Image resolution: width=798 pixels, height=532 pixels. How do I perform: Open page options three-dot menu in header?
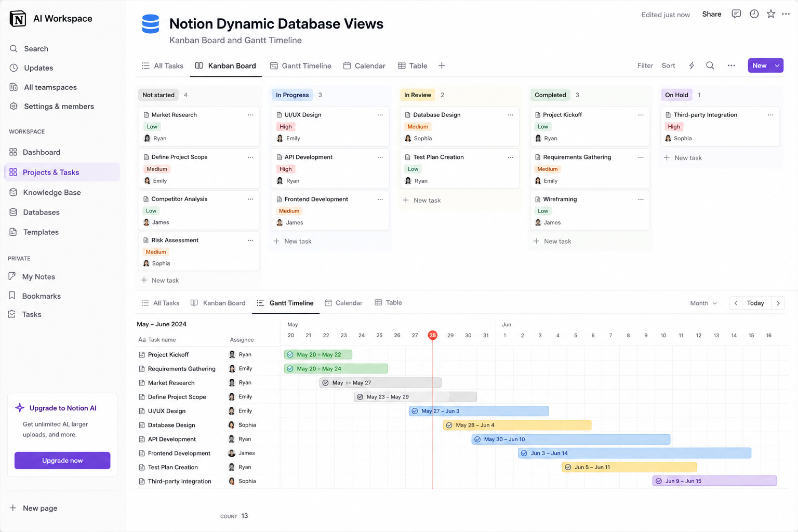(786, 14)
